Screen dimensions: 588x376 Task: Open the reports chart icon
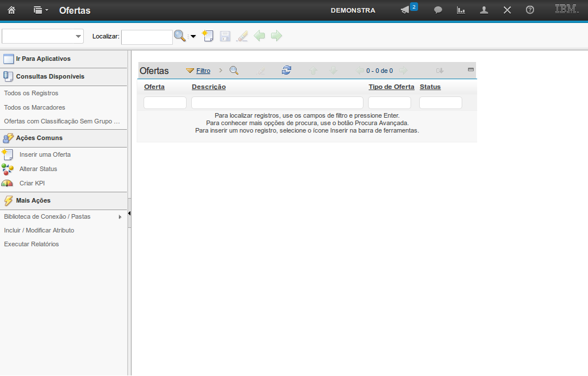pyautogui.click(x=461, y=10)
